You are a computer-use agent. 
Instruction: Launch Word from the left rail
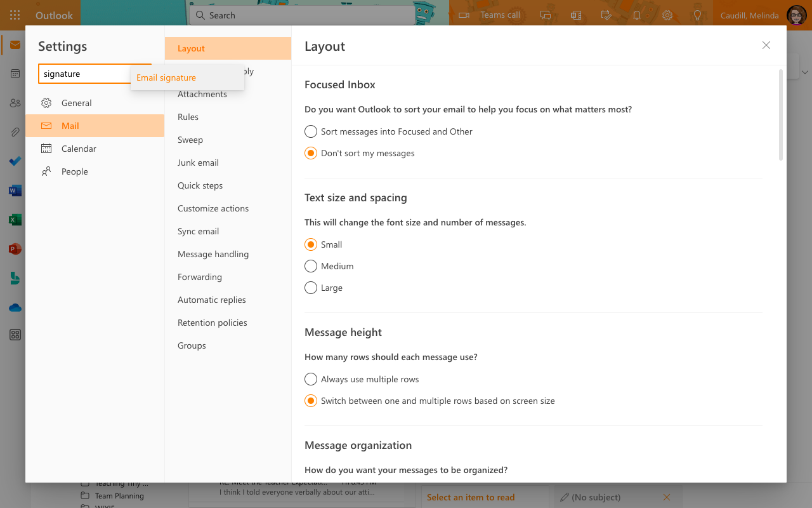point(15,190)
